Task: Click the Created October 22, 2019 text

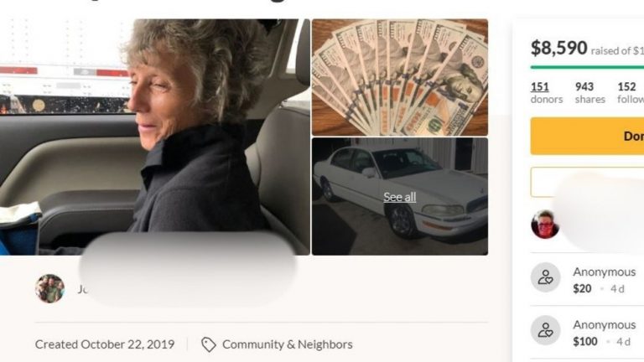Action: click(x=105, y=344)
